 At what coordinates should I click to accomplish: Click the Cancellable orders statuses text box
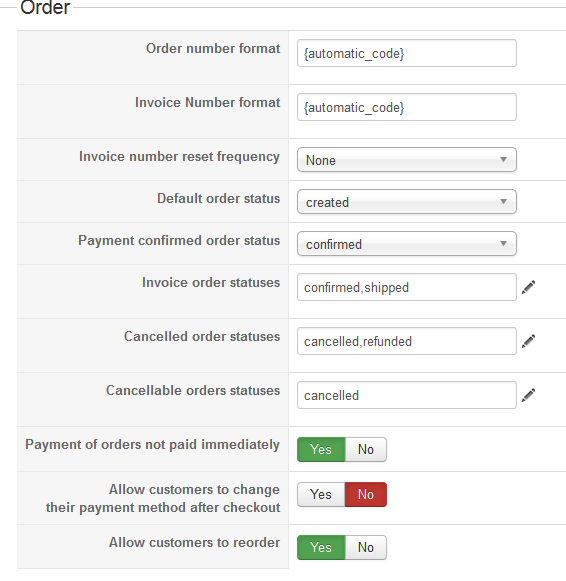click(x=407, y=395)
